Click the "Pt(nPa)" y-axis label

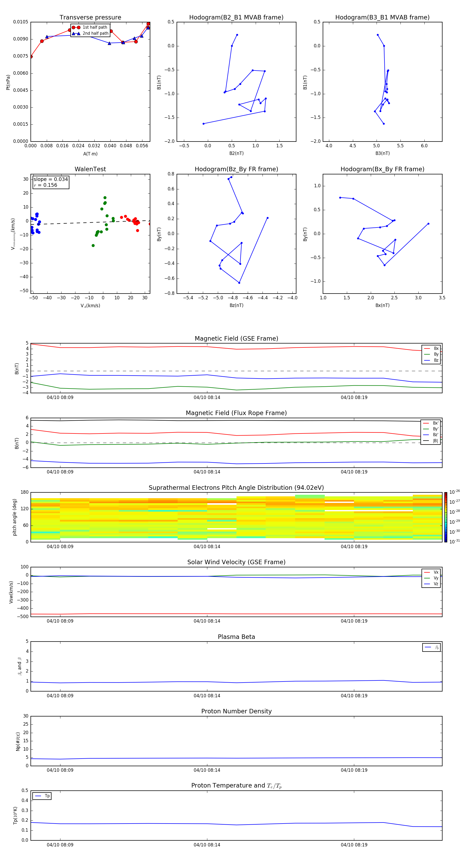tap(8, 82)
